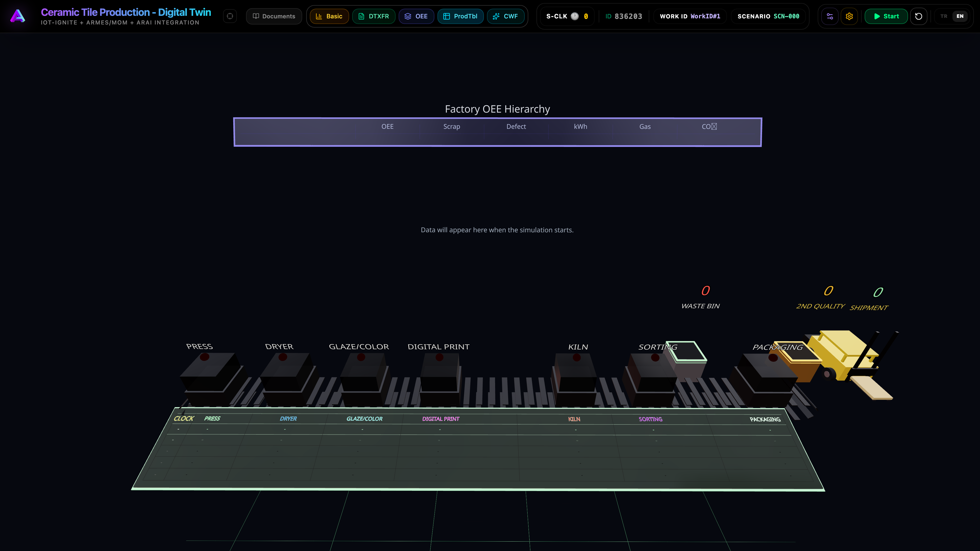Click the GLAZE/COLOR column on floor table
The width and height of the screenshot is (980, 551).
(x=364, y=419)
